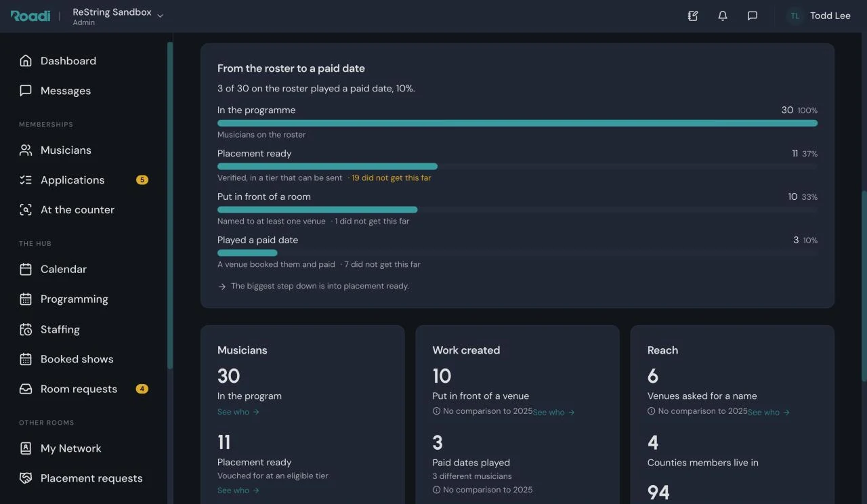Screen dimensions: 867x504
Task: Click See who under Put in front of a venue
Action: pos(553,412)
